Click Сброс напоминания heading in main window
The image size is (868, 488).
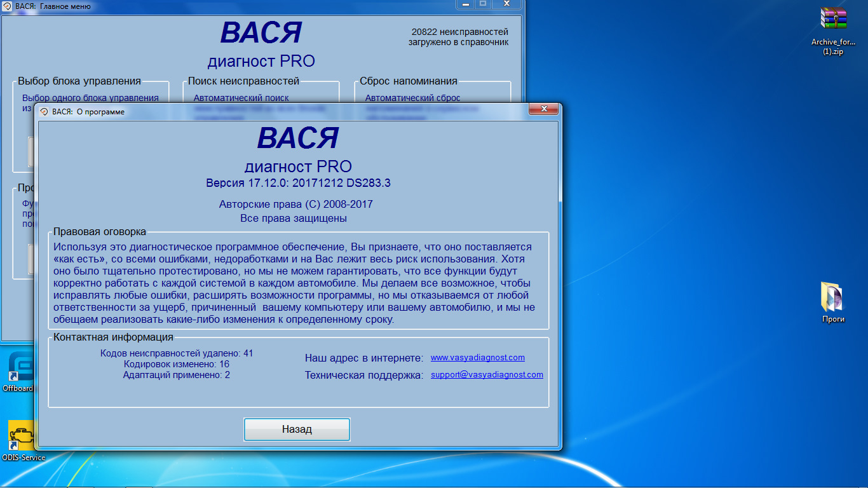[409, 81]
